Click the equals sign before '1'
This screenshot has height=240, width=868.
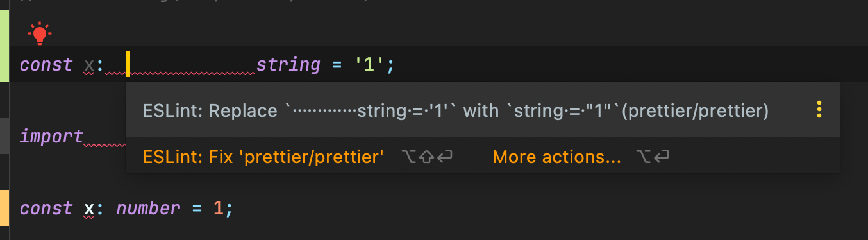tap(337, 65)
